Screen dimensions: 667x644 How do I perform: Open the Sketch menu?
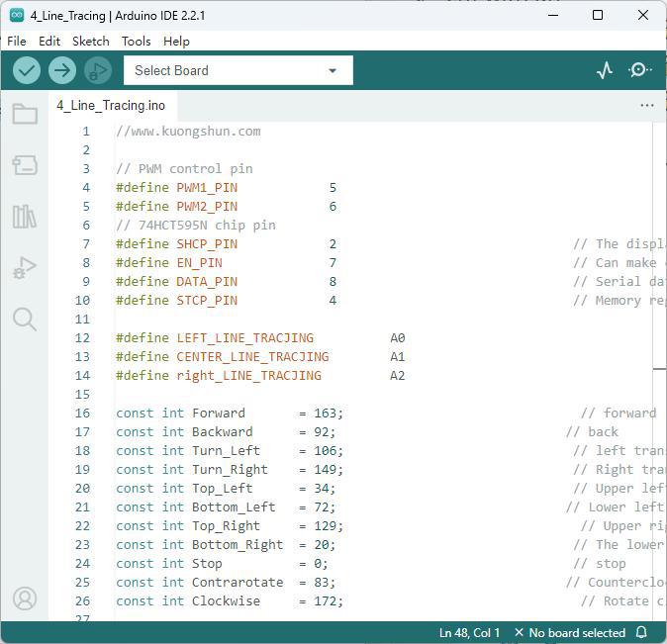(x=91, y=42)
